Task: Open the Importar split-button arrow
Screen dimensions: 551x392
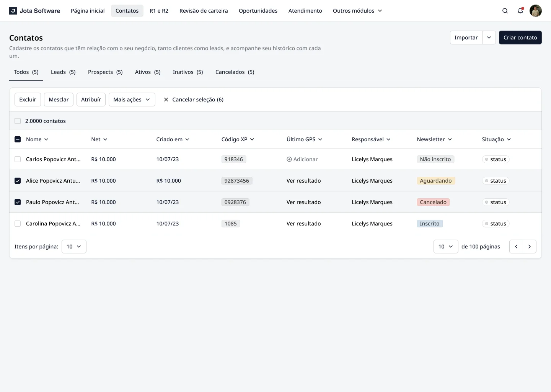Action: [x=489, y=38]
